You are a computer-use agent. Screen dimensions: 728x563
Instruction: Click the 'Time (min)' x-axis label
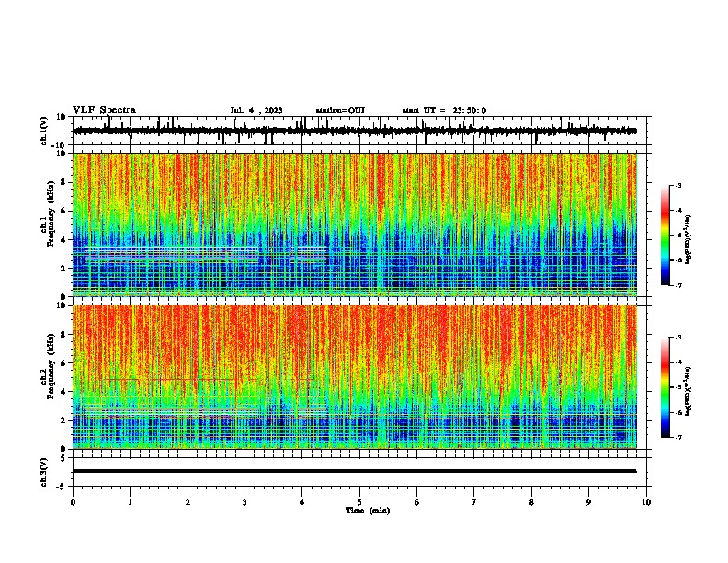368,511
